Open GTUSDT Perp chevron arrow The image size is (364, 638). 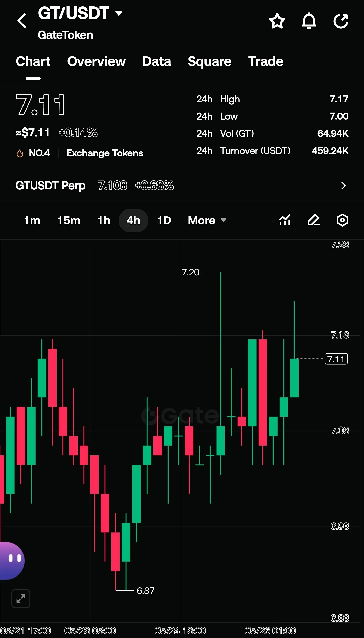point(343,186)
